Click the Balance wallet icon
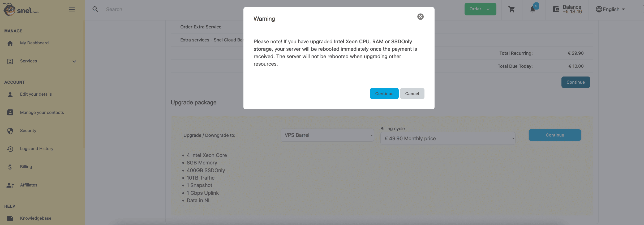The image size is (644, 225). pyautogui.click(x=556, y=10)
